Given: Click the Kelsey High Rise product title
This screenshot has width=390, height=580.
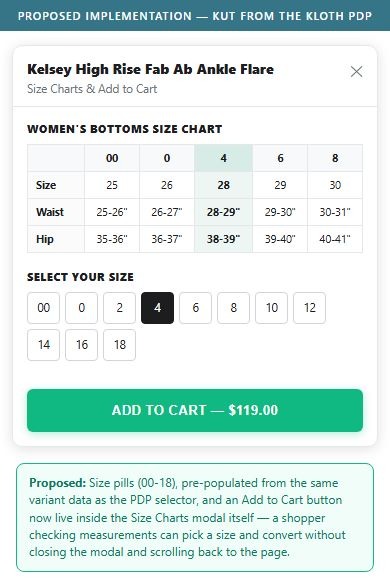Looking at the screenshot, I should point(150,69).
